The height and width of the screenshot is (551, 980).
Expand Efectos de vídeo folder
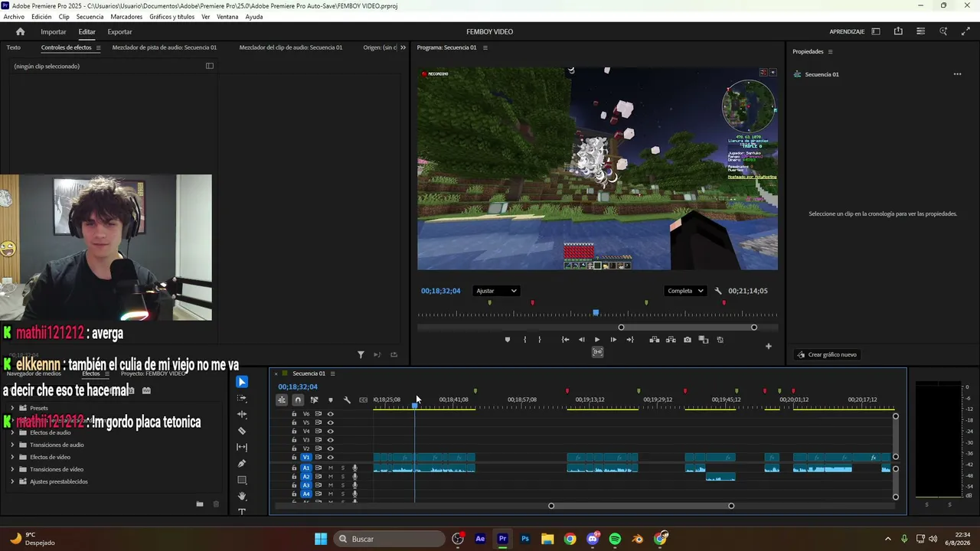point(12,457)
